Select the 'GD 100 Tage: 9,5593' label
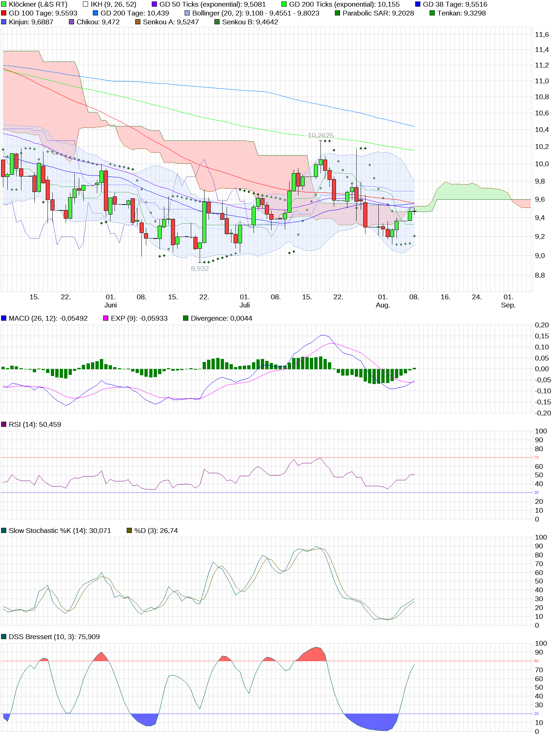This screenshot has width=560, height=739. point(43,13)
